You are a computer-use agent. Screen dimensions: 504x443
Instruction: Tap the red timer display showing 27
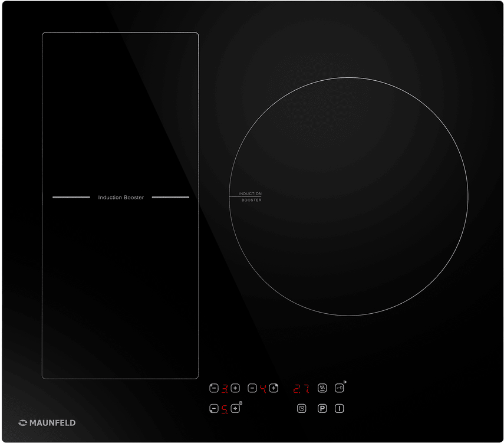tap(302, 389)
